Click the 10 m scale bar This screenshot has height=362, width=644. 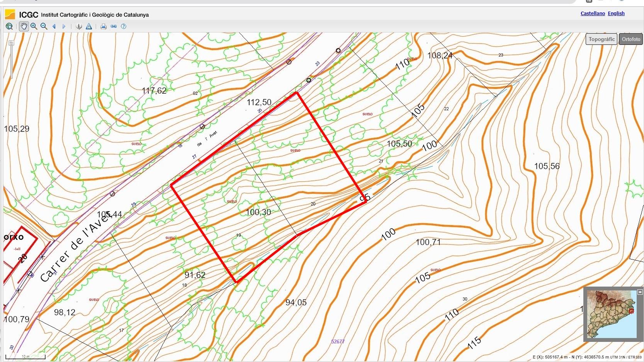25,357
